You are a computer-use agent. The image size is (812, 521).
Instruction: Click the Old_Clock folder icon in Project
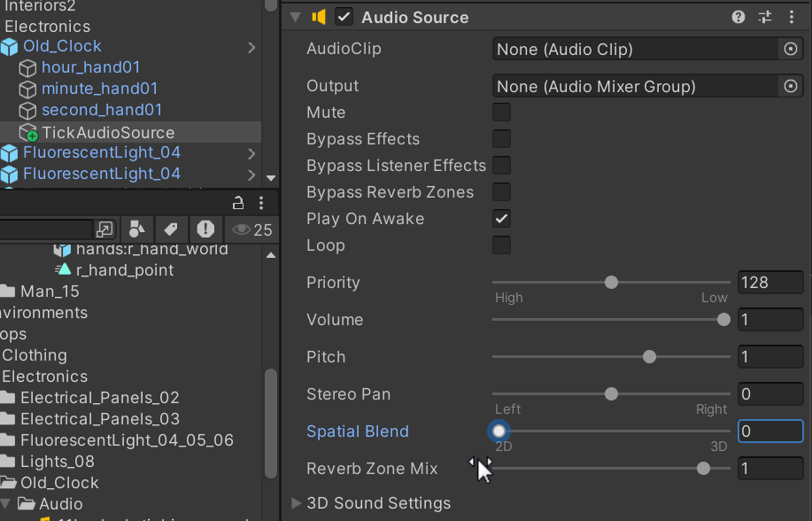(8, 482)
